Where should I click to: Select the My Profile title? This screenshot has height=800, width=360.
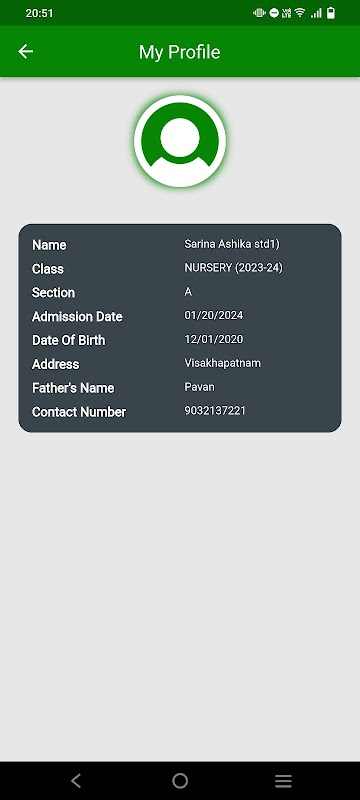pos(180,52)
